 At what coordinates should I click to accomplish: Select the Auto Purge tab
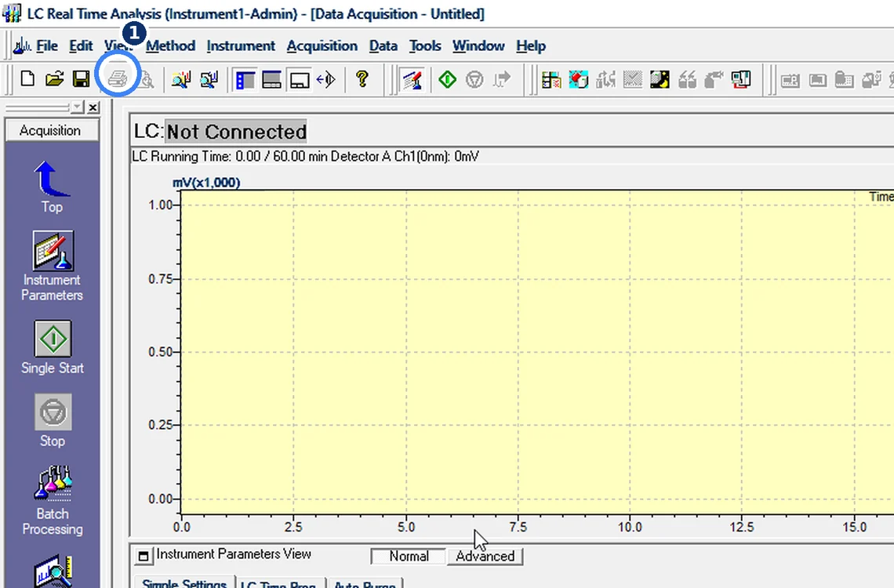pyautogui.click(x=365, y=584)
